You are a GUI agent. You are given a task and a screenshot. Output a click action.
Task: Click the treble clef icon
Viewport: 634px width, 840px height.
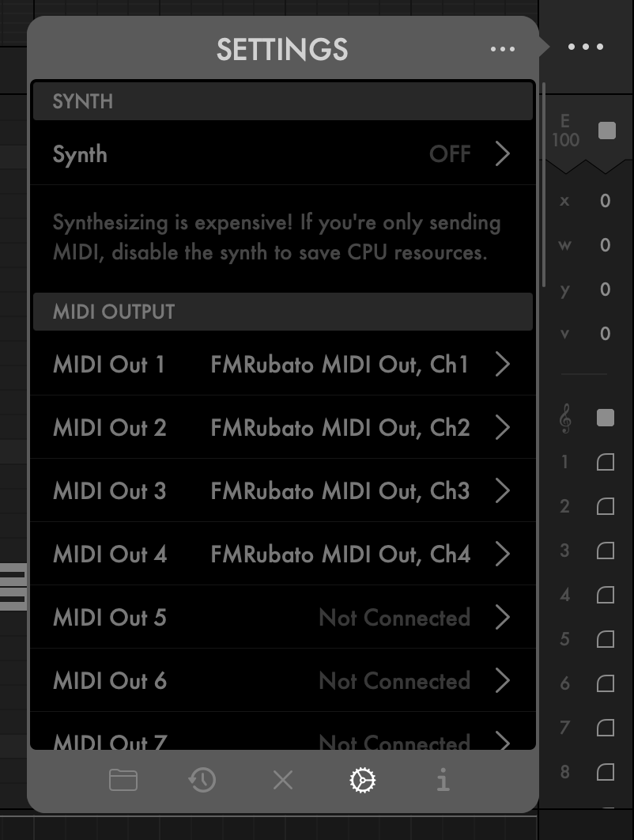click(x=565, y=419)
